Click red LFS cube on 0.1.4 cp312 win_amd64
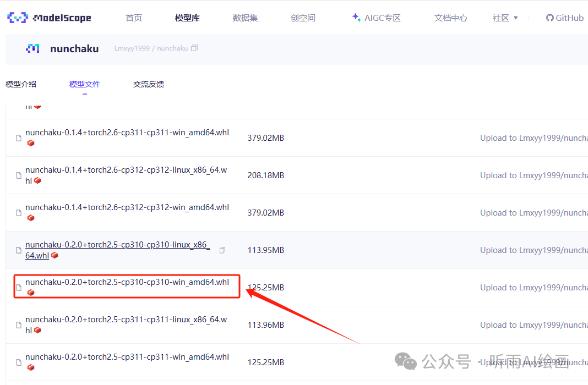Screen dimensions: 588x385 (31, 218)
